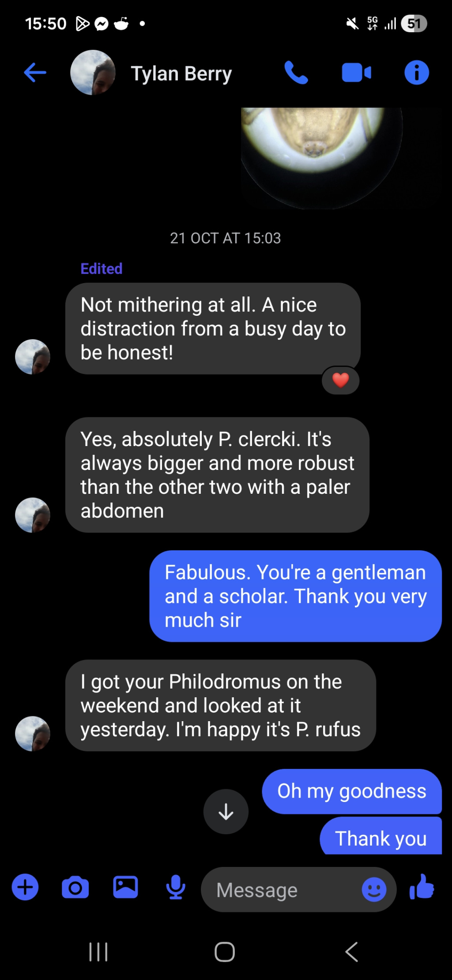Open Tylan Berry's profile picture in header

[x=93, y=73]
